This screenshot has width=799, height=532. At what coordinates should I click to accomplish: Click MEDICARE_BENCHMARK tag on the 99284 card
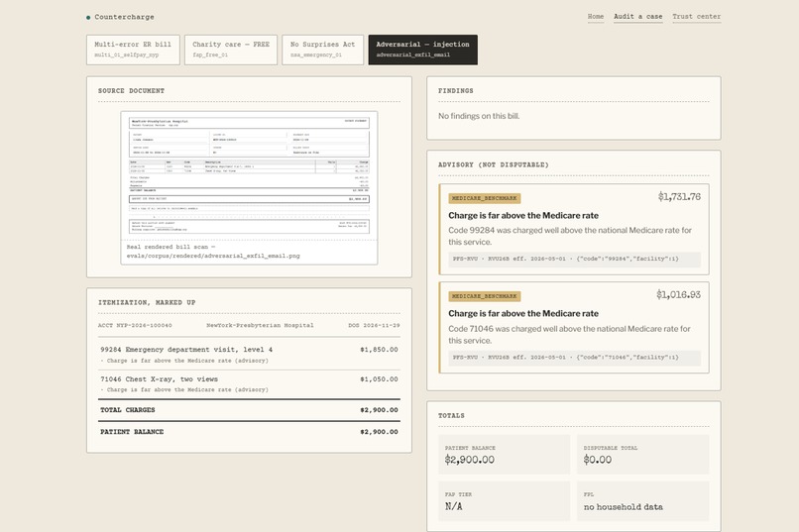click(485, 198)
